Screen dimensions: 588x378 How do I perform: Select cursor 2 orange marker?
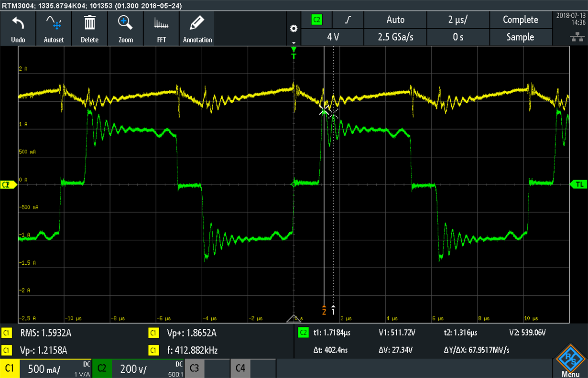[x=324, y=310]
